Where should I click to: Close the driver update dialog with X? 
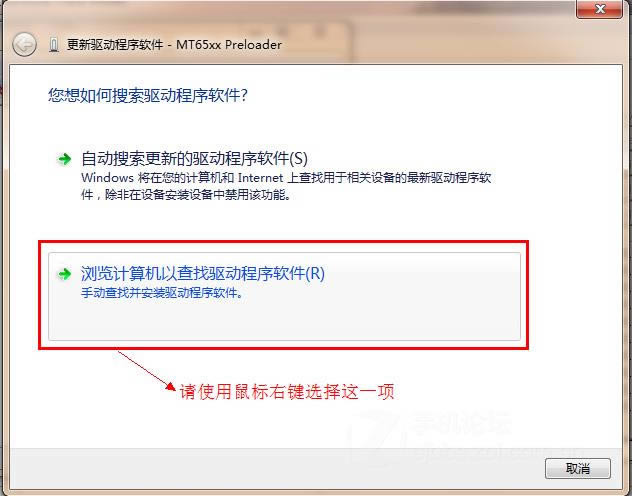(600, 9)
